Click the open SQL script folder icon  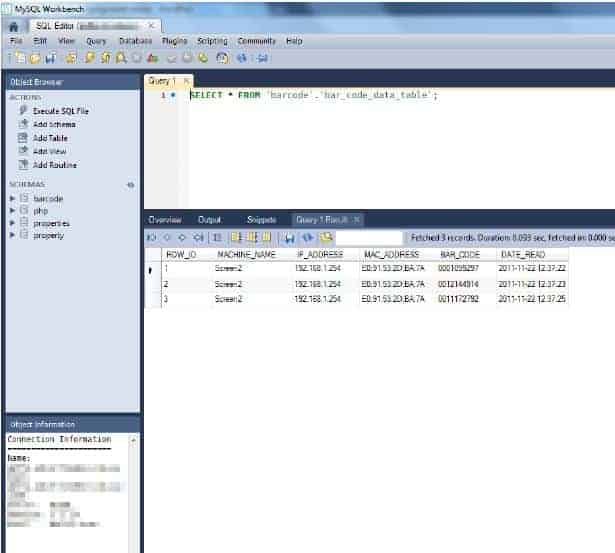click(x=33, y=58)
